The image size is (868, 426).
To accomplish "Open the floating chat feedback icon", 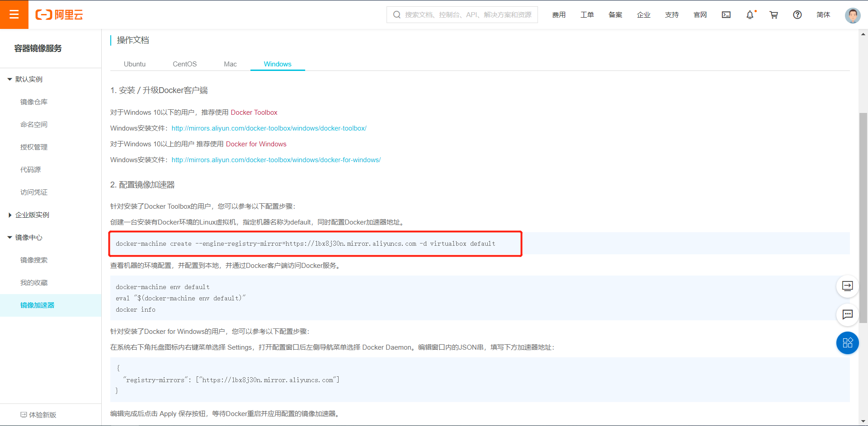I will (x=848, y=314).
